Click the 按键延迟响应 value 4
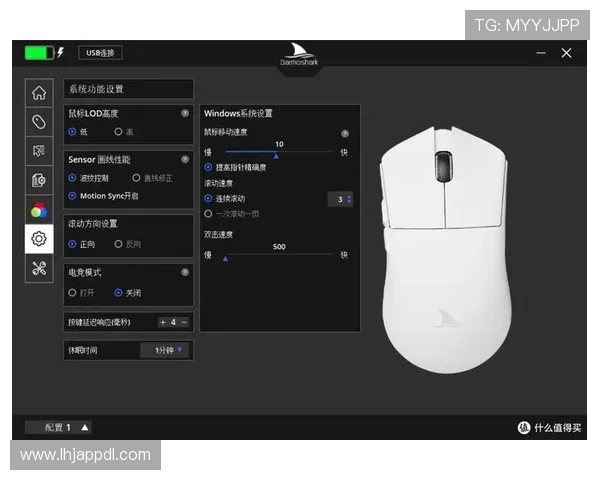Image resolution: width=600 pixels, height=480 pixels. coord(173,322)
